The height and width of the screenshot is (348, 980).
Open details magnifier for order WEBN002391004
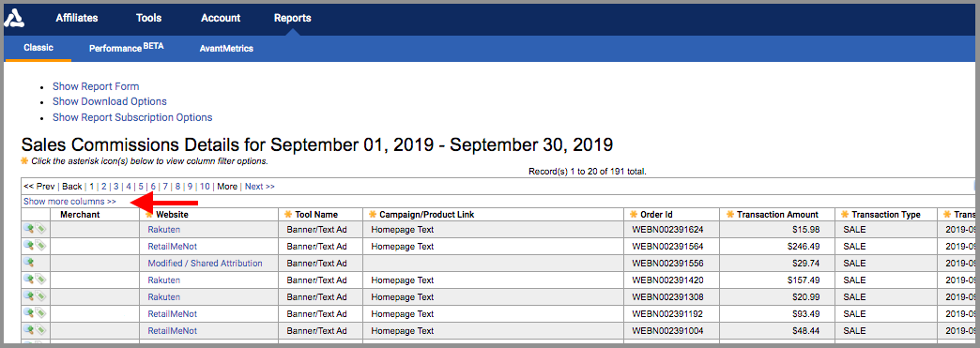[28, 330]
